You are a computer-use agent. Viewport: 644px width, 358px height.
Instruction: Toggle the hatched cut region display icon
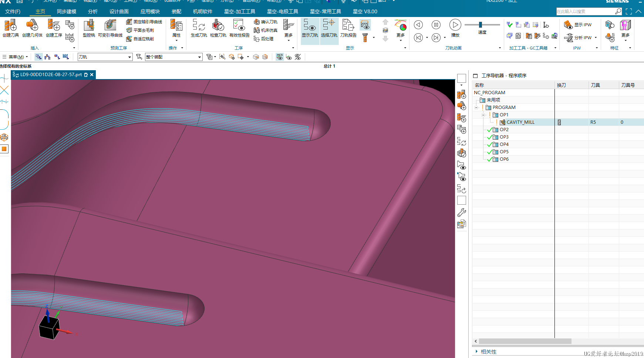365,25
